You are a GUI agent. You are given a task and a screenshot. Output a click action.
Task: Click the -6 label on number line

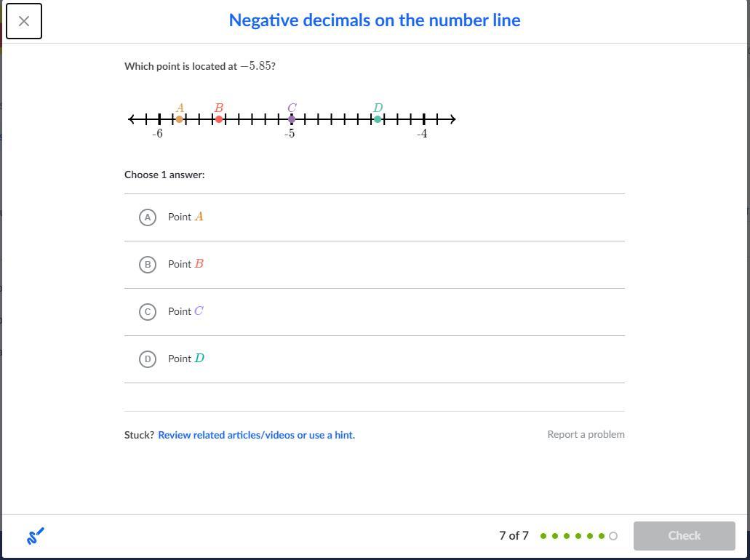pos(157,134)
